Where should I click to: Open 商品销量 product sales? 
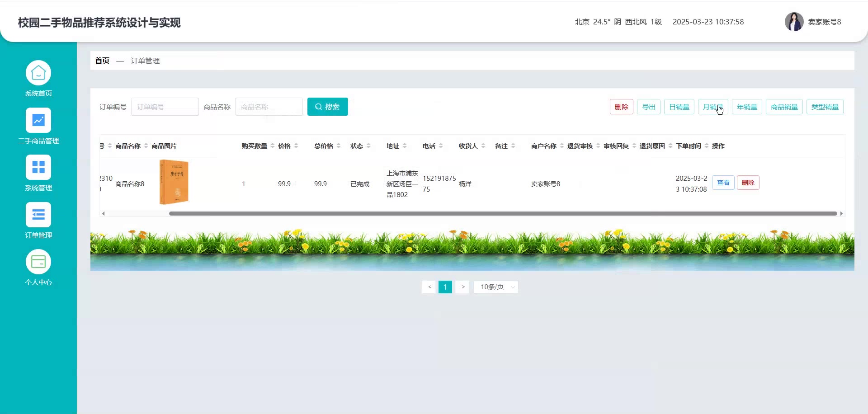pyautogui.click(x=784, y=107)
